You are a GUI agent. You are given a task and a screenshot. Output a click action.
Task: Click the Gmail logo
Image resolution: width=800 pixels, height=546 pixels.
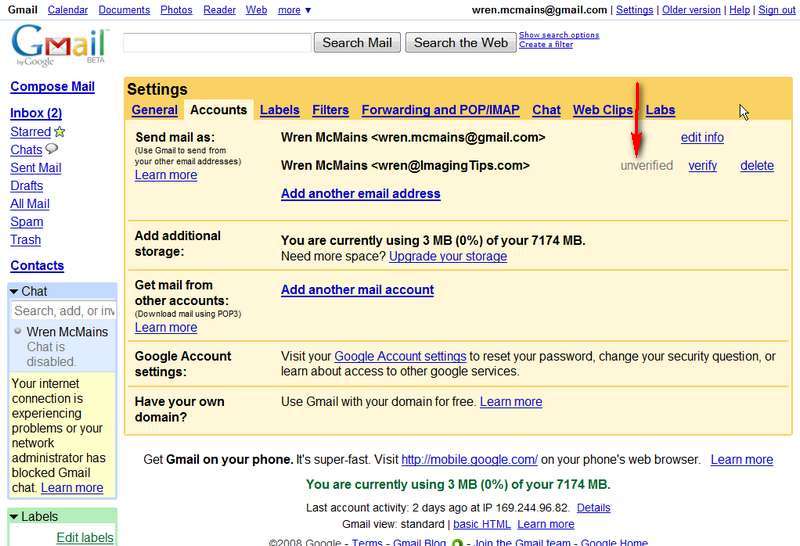tap(59, 46)
